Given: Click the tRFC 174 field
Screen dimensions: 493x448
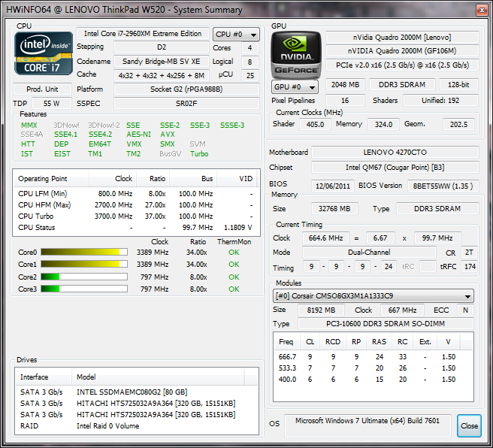Looking at the screenshot, I should tap(469, 267).
